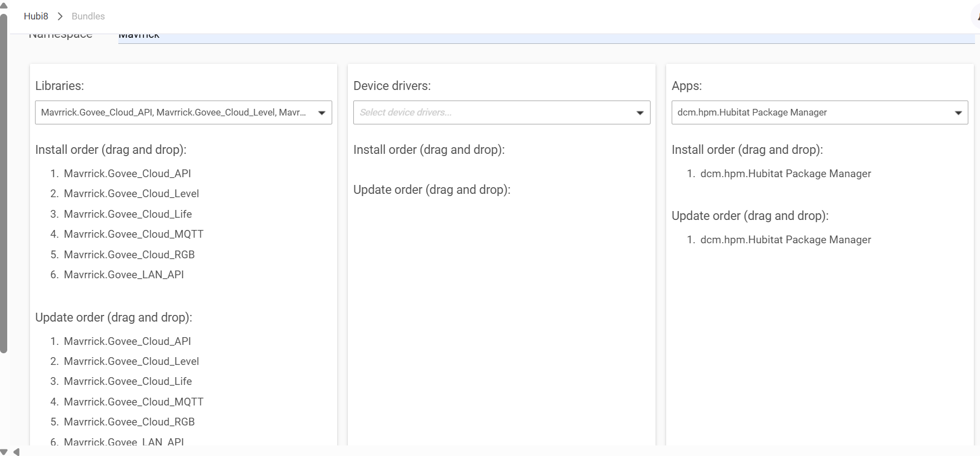Image resolution: width=980 pixels, height=456 pixels.
Task: Select Mavrrick.Govee_Cloud_API in Libraries install order
Action: click(x=127, y=174)
